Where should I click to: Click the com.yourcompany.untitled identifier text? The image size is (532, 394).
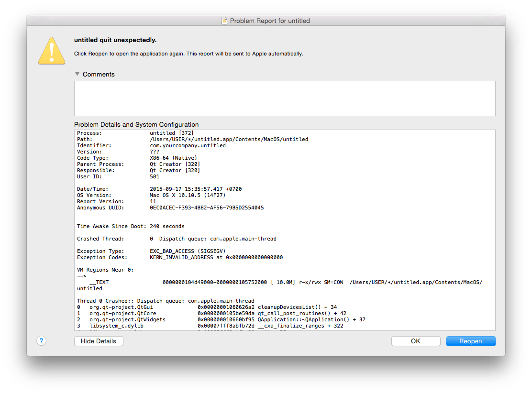(x=188, y=145)
